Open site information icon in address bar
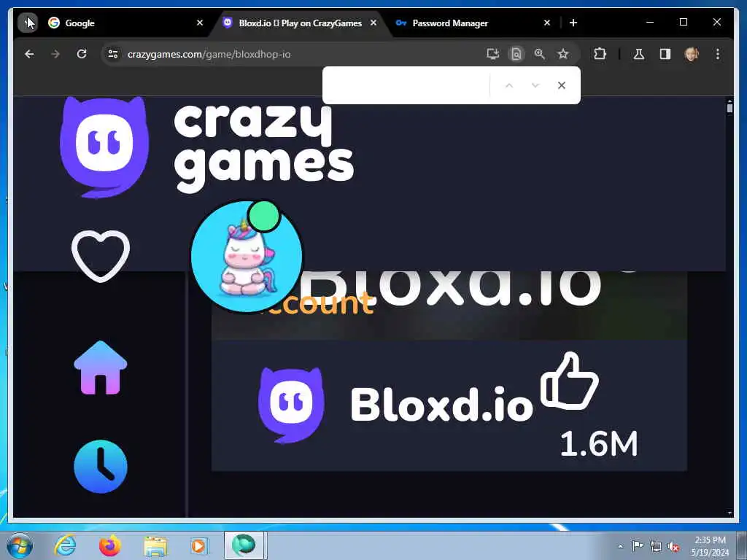Viewport: 747px width, 560px height. point(113,54)
